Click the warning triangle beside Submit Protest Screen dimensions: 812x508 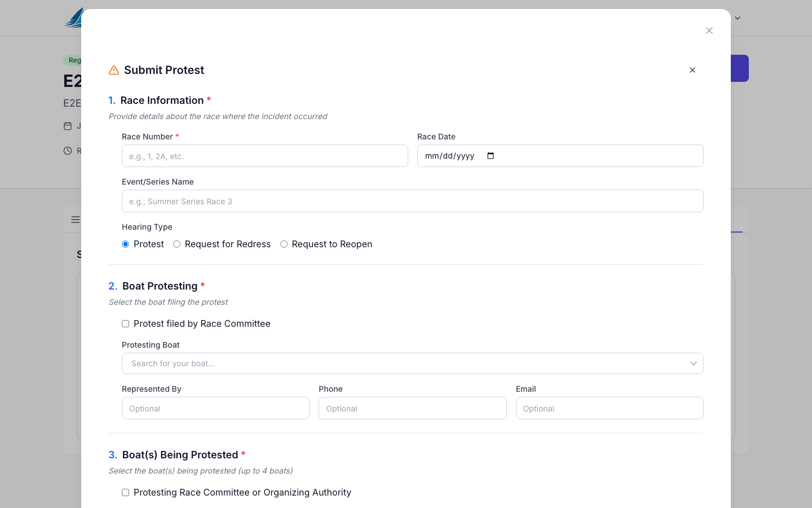(x=114, y=70)
